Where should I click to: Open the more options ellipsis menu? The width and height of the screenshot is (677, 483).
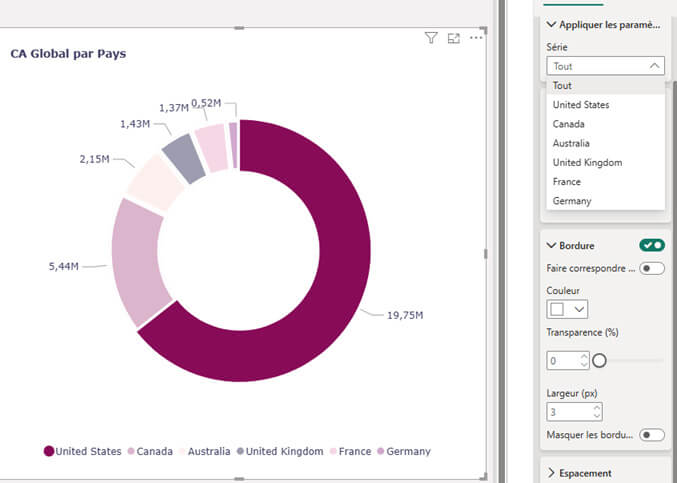(476, 38)
